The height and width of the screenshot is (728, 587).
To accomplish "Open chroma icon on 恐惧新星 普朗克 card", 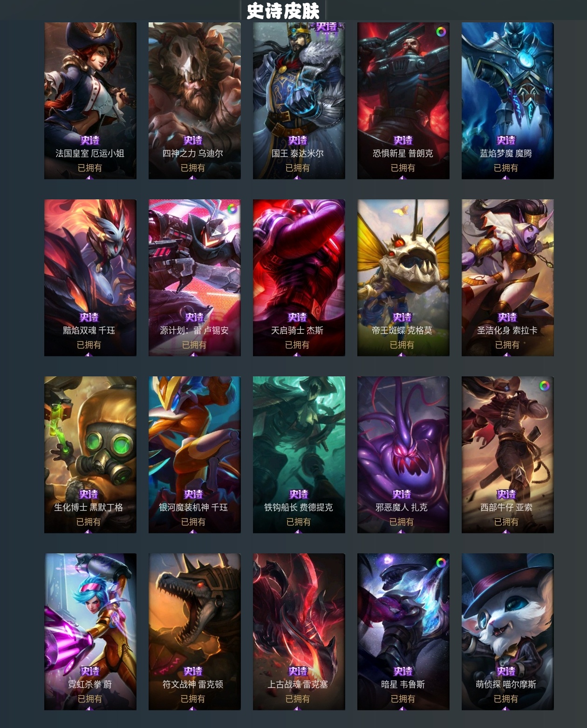I will coord(441,32).
